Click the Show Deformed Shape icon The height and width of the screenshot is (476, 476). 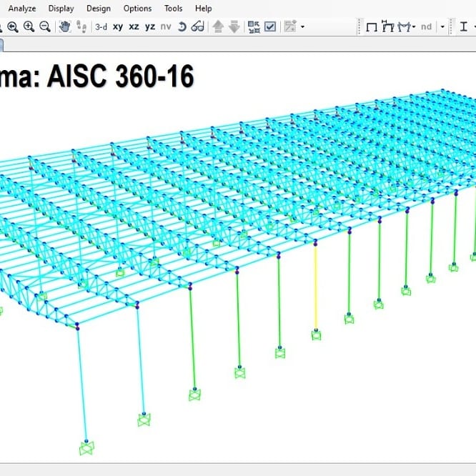click(388, 26)
